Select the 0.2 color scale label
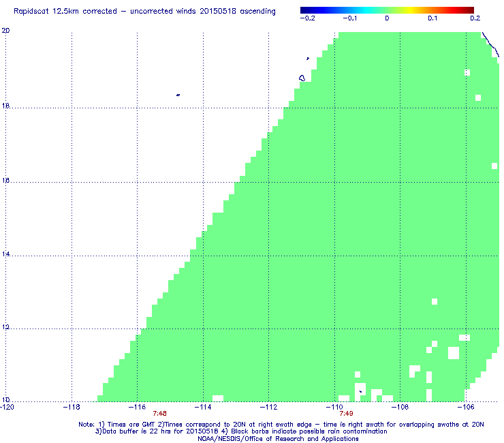Viewport: 504px width, 443px height. click(x=475, y=18)
